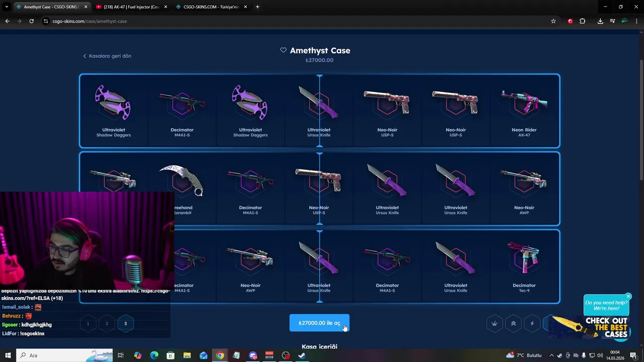
Task: Click the Windows taskbar search box
Action: coord(64,355)
